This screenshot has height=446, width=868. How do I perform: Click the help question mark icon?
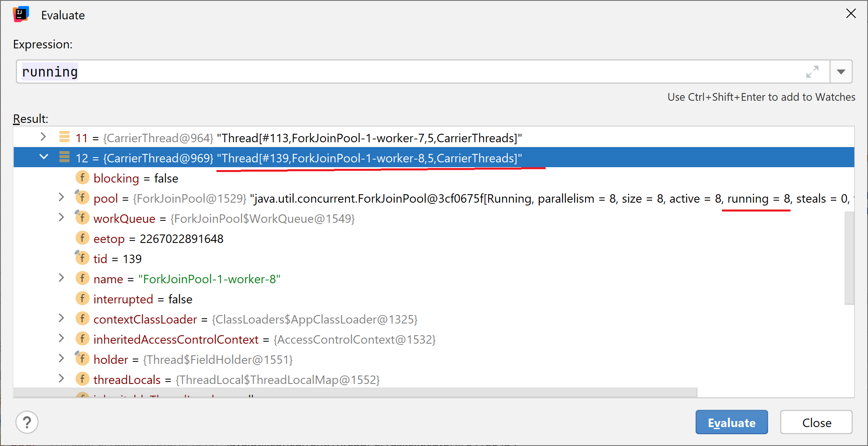(x=27, y=422)
